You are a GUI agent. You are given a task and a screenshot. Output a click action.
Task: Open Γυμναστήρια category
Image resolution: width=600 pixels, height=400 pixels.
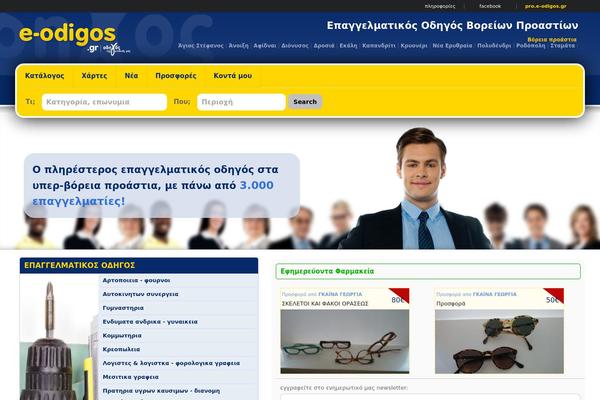pyautogui.click(x=123, y=308)
